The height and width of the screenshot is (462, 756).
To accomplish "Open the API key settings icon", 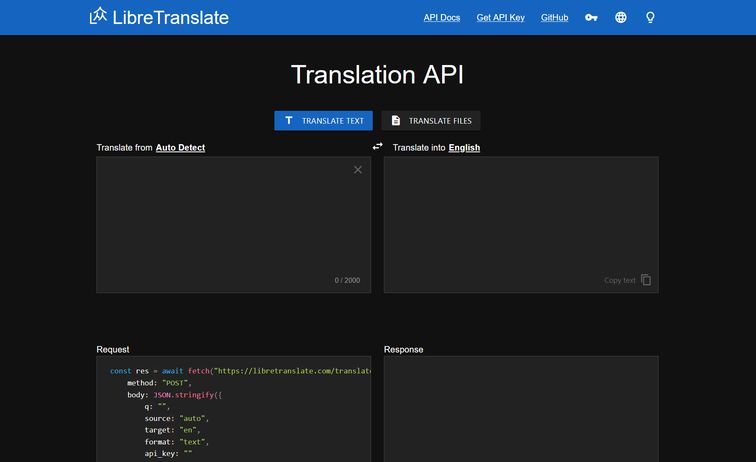I will coord(591,17).
